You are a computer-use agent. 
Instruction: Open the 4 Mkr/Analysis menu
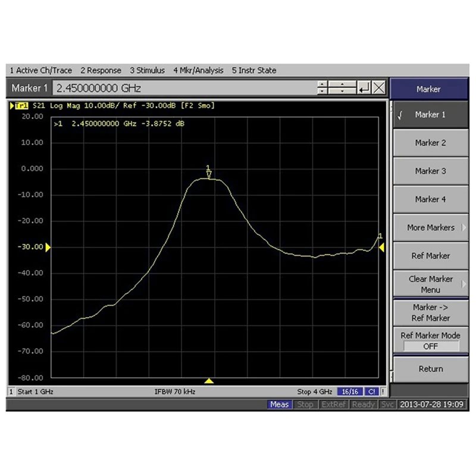(x=198, y=70)
